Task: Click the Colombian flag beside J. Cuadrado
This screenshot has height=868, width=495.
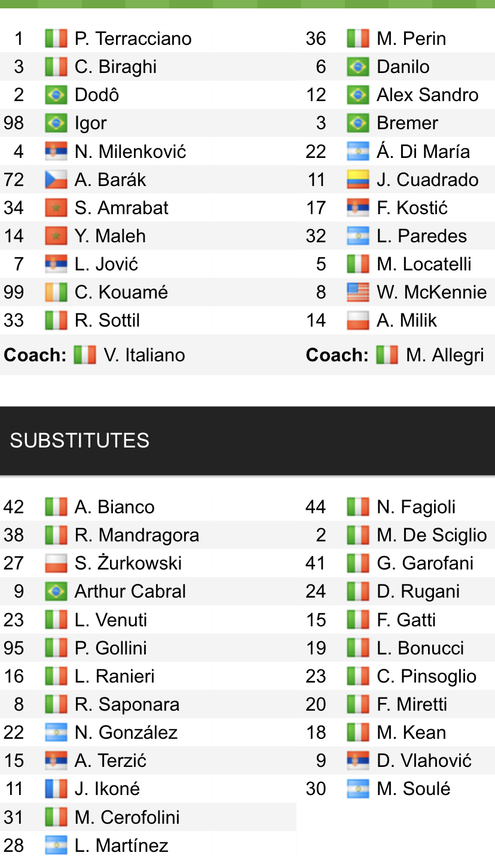Action: (x=357, y=179)
